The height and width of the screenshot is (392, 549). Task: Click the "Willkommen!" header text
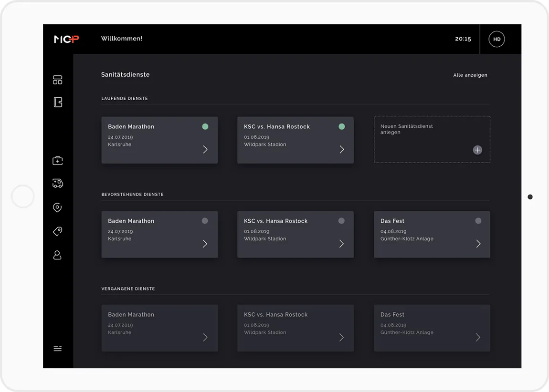point(122,39)
